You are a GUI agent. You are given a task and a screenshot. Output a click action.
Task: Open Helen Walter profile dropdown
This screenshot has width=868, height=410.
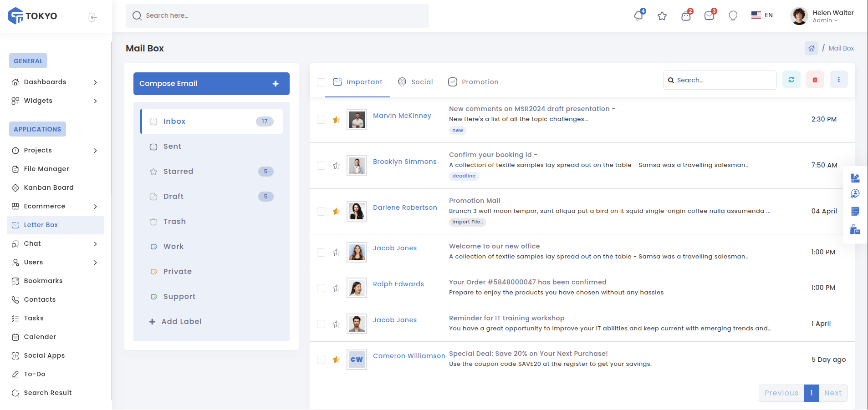(x=823, y=16)
